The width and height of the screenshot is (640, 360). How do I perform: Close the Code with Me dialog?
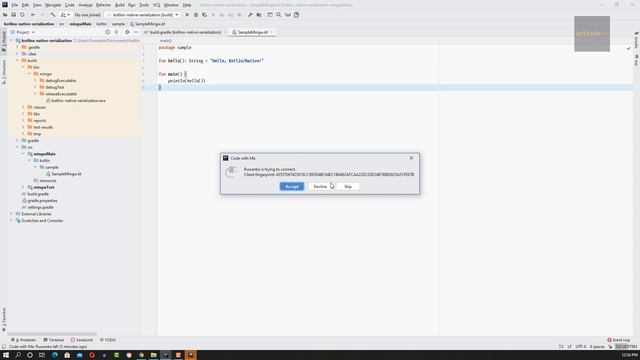[411, 158]
